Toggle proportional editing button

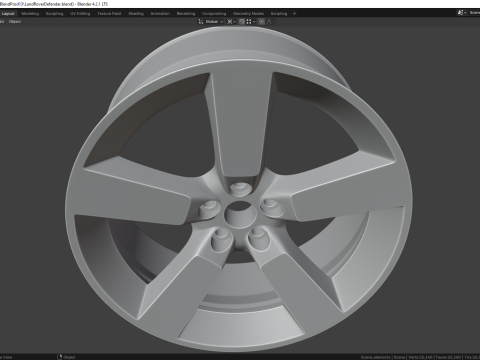[x=262, y=22]
